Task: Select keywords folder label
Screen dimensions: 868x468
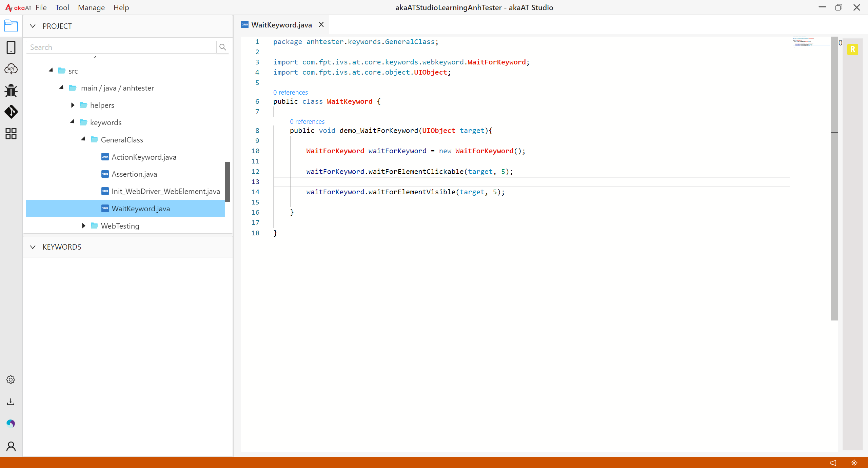Action: [106, 122]
